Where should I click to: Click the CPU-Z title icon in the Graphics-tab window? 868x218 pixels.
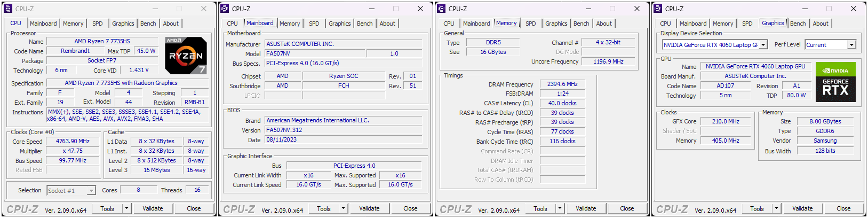[658, 9]
